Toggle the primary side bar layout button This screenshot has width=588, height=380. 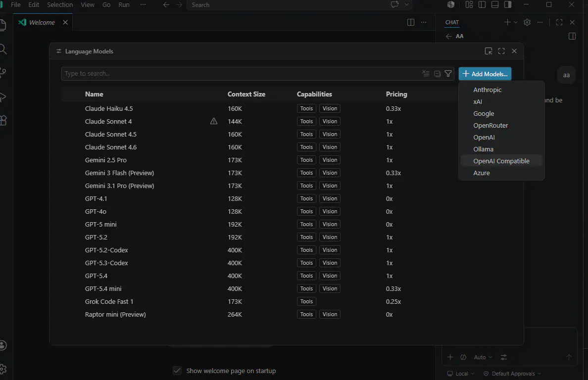coord(482,4)
